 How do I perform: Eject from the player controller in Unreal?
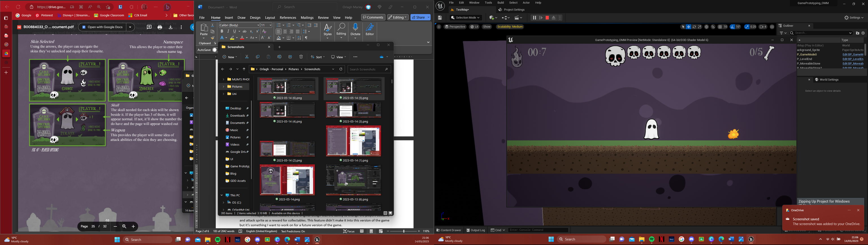[554, 18]
